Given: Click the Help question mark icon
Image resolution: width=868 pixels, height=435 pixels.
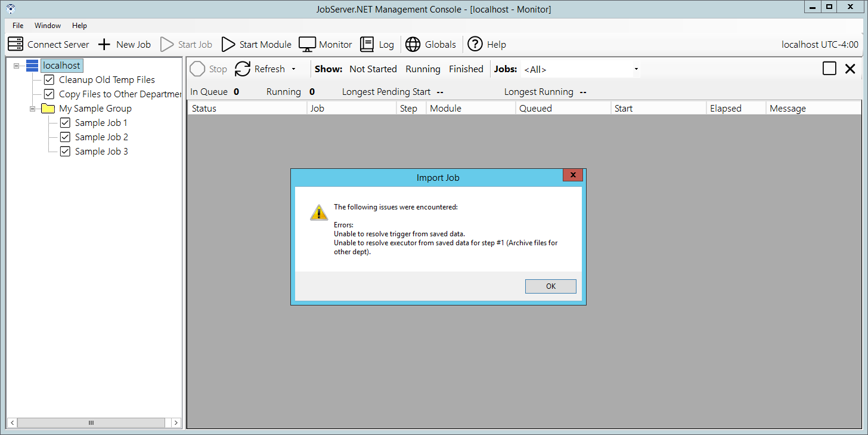Looking at the screenshot, I should pyautogui.click(x=475, y=44).
